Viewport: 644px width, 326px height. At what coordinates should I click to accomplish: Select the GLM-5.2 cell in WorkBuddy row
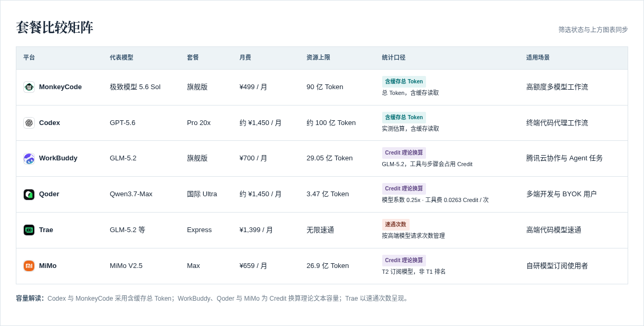click(x=123, y=158)
